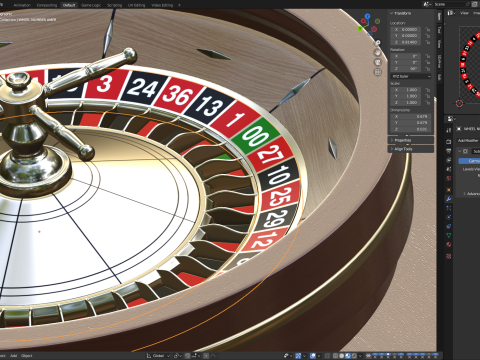
Task: Toggle the camera view gizmo
Action: tap(378, 62)
